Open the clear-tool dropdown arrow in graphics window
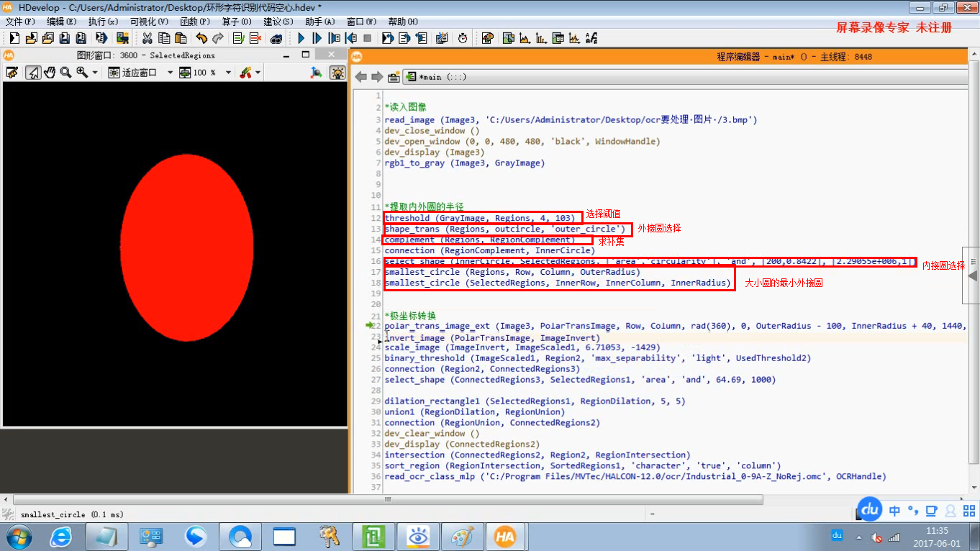Viewport: 980px width, 551px height. [256, 72]
